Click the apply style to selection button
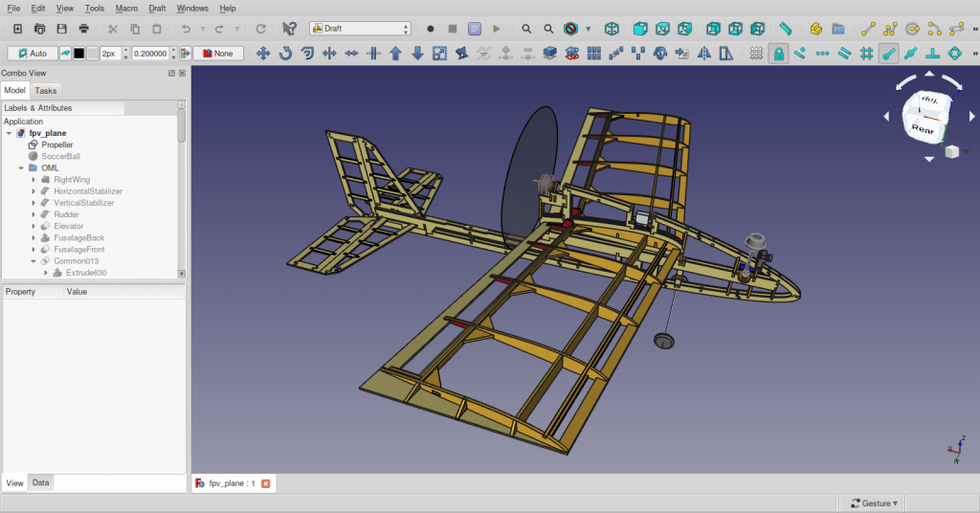The width and height of the screenshot is (980, 513). [x=185, y=54]
